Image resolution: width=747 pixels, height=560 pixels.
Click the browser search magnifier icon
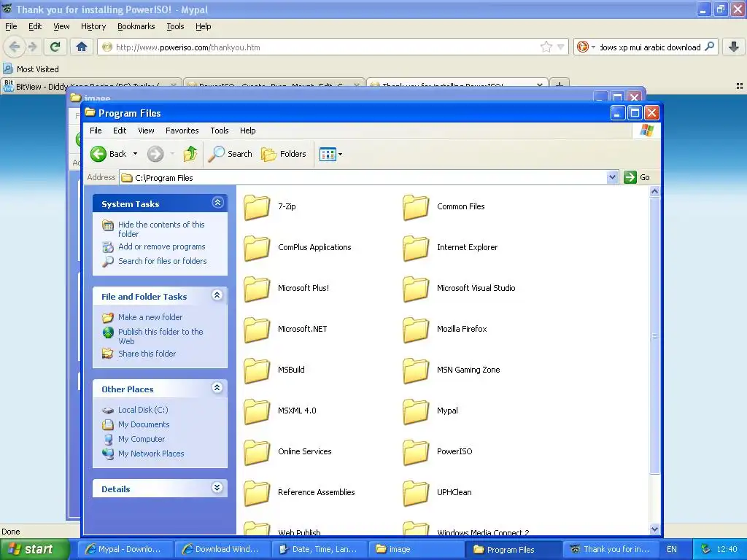pos(709,47)
